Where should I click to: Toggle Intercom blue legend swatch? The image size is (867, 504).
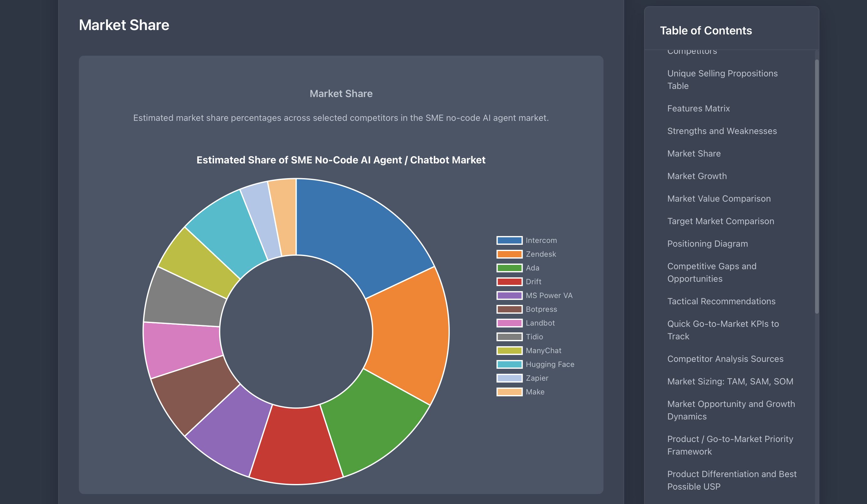[x=509, y=240]
